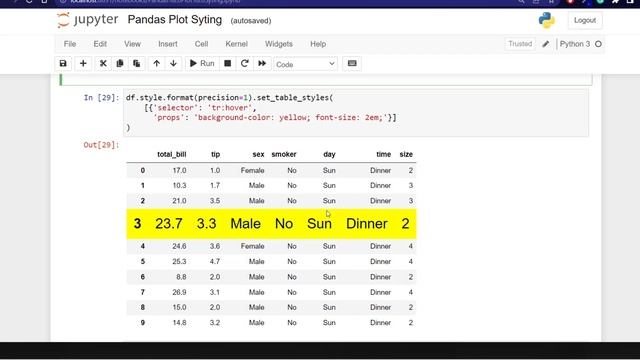Image resolution: width=640 pixels, height=360 pixels.
Task: Click total_bill value 10.3
Action: tap(179, 185)
